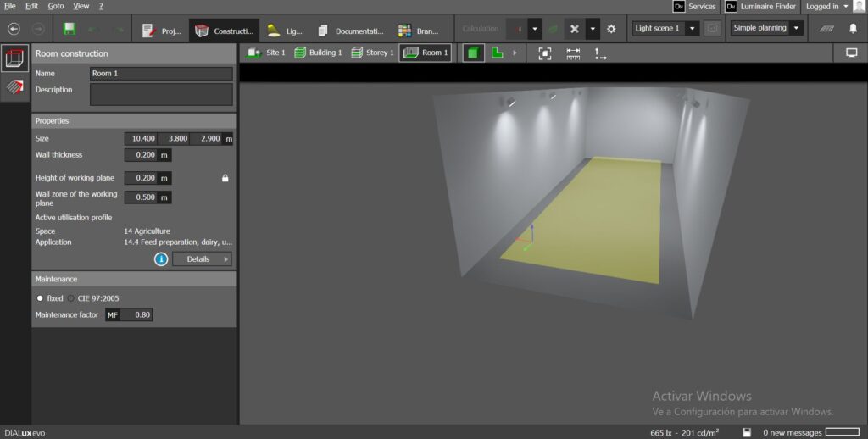Select the CIE 97:2005 radio button

tap(71, 298)
